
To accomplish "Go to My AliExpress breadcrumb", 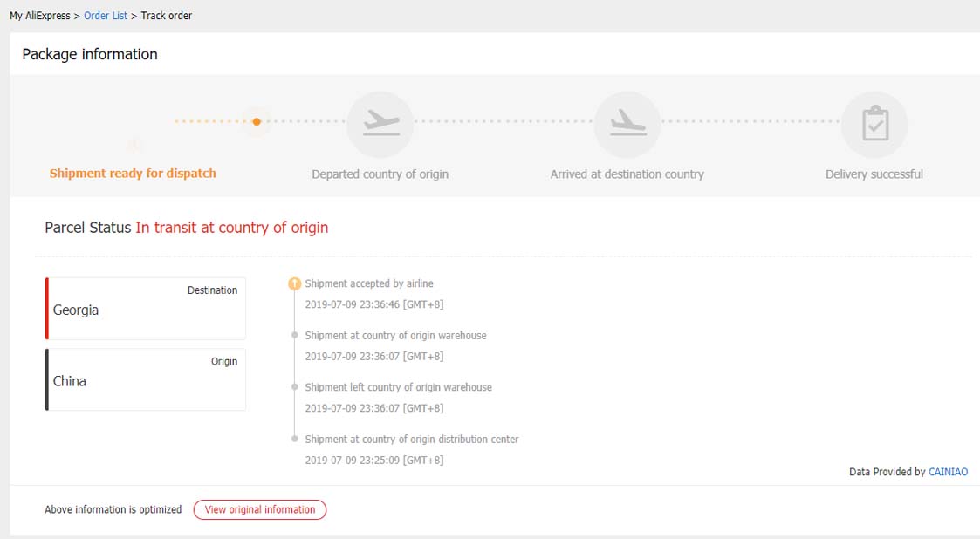I will [x=39, y=16].
